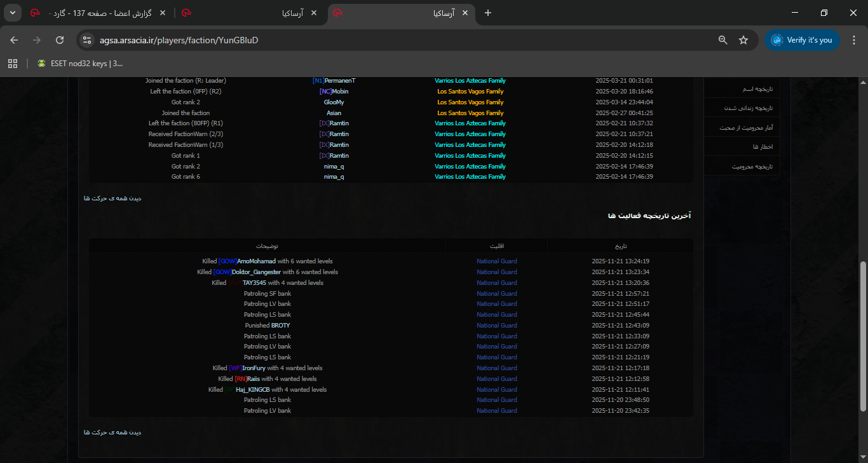Open the zoom magnifier icon in address bar
Screen dimensions: 868x463
tap(722, 40)
